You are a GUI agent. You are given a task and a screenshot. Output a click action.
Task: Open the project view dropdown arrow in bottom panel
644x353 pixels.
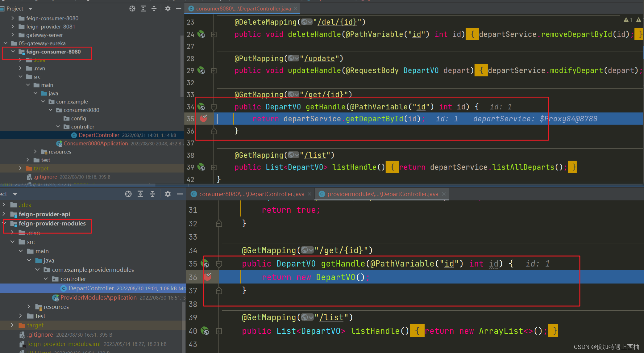pyautogui.click(x=15, y=194)
